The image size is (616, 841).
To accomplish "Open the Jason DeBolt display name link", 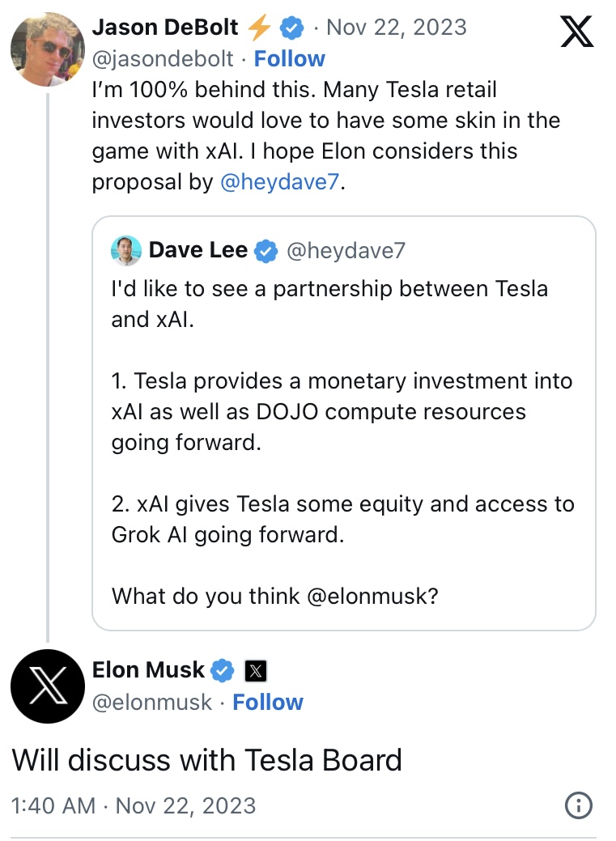I will pos(165,28).
